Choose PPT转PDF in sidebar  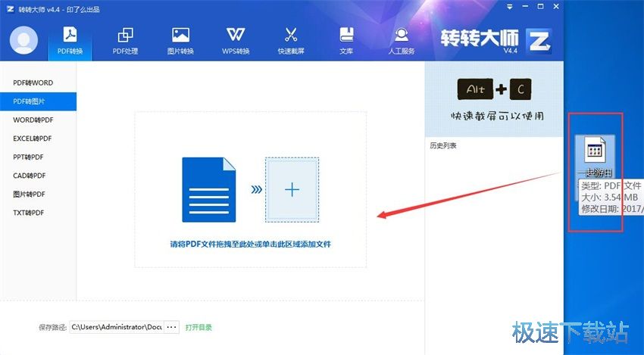tap(38, 157)
